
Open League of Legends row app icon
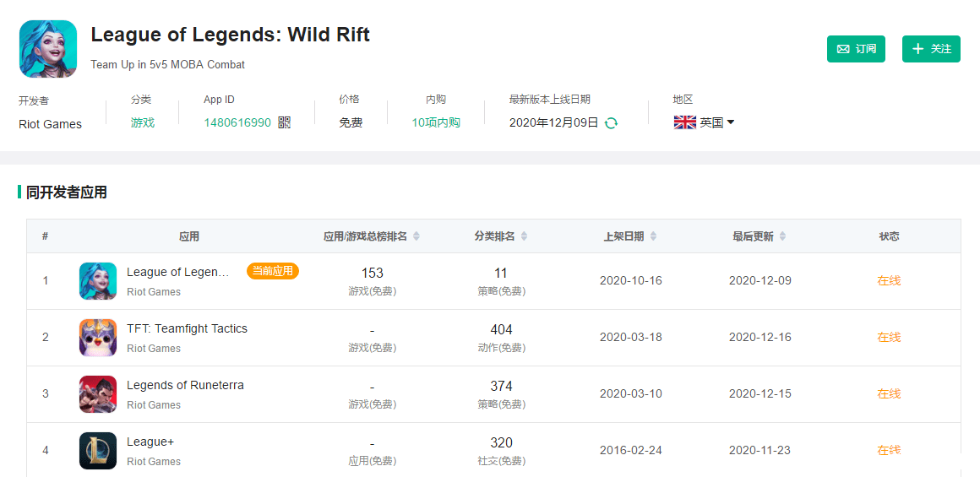click(x=98, y=281)
